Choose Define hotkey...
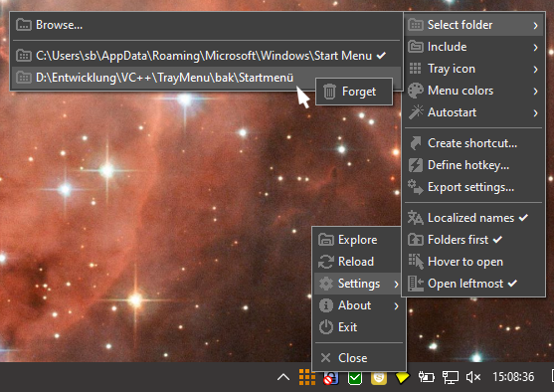 coord(473,165)
